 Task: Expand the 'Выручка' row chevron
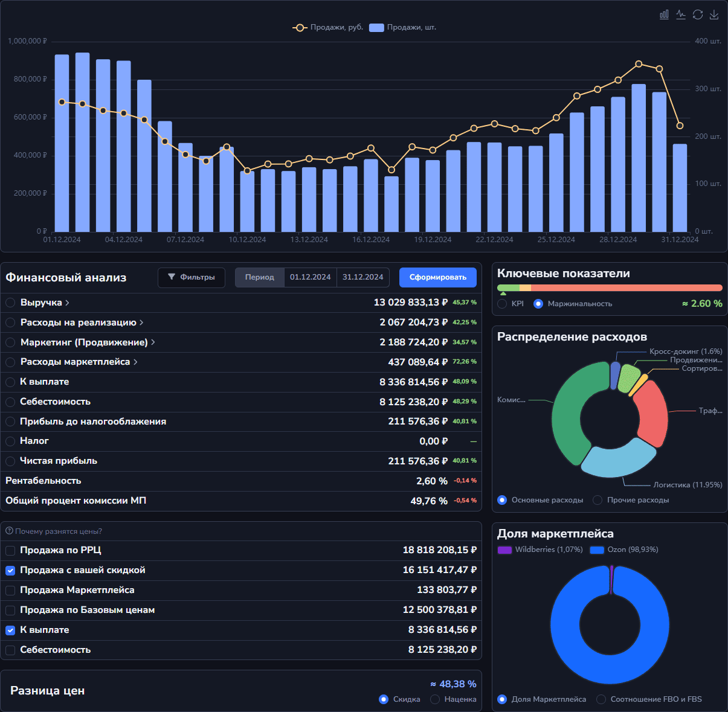click(x=67, y=303)
